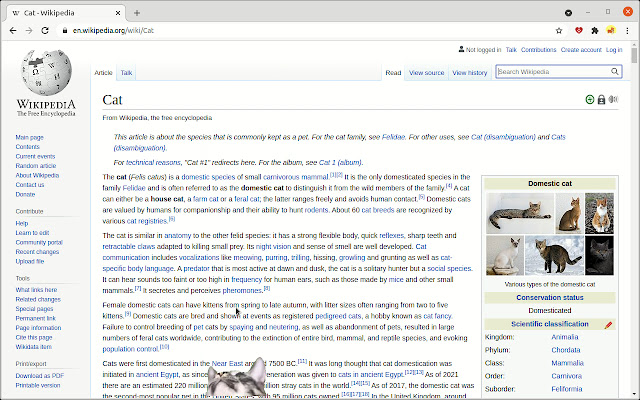The width and height of the screenshot is (640, 400).
Task: Open Current events from sidebar
Action: pyautogui.click(x=35, y=156)
